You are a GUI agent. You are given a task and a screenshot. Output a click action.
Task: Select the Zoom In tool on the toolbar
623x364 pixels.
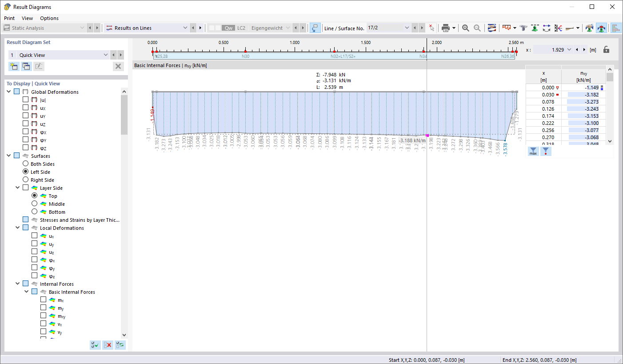[465, 28]
